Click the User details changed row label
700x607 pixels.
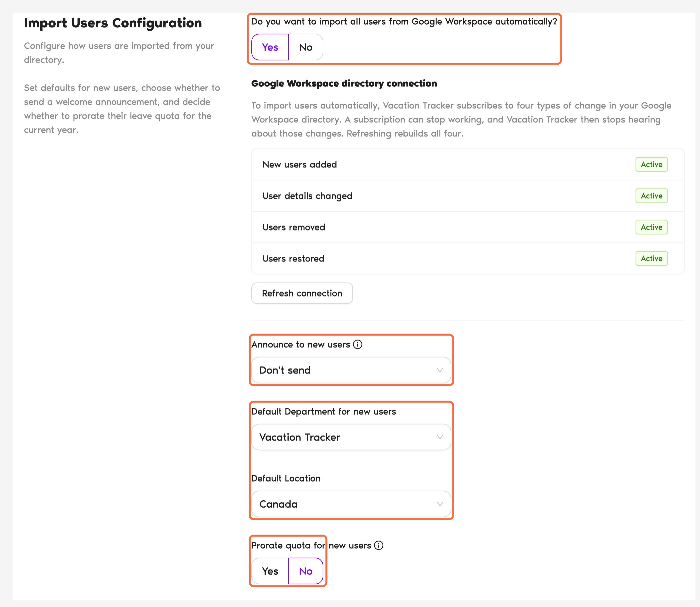pos(307,196)
